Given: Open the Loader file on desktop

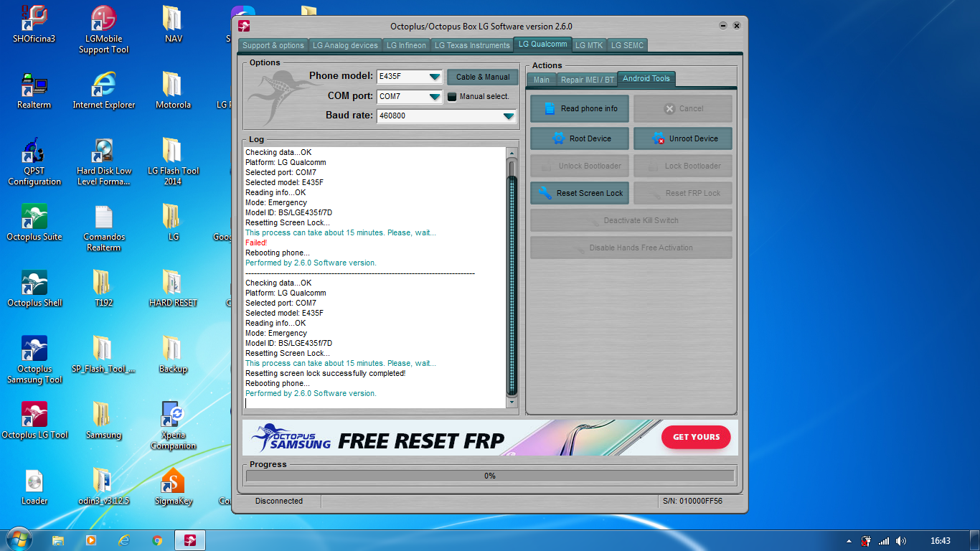Looking at the screenshot, I should pos(34,486).
